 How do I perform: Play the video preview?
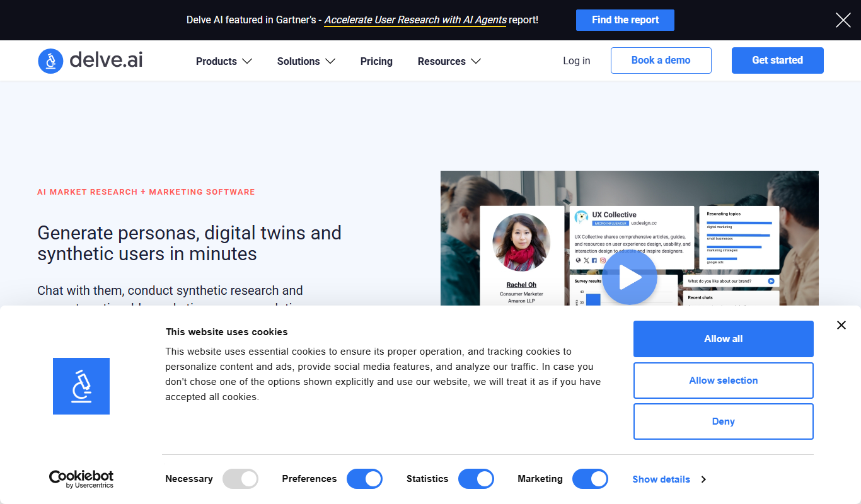(x=630, y=278)
